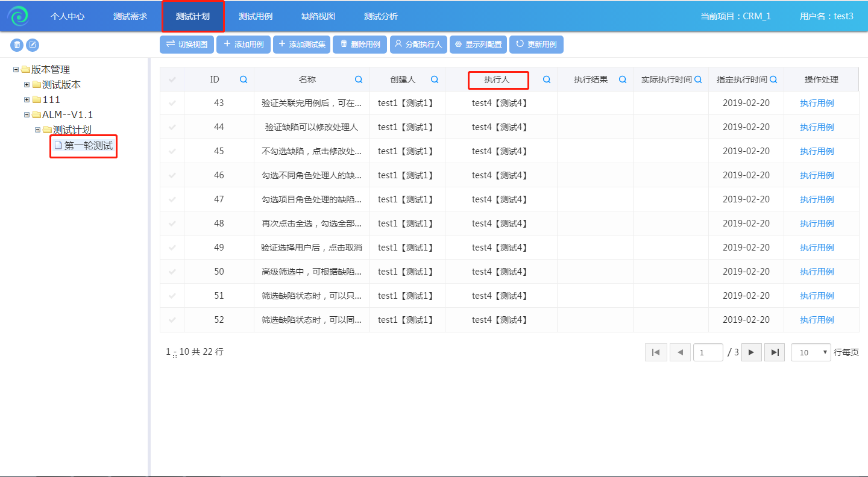Collapse the ALM--V1.1 tree node
The width and height of the screenshot is (868, 477).
tap(27, 114)
